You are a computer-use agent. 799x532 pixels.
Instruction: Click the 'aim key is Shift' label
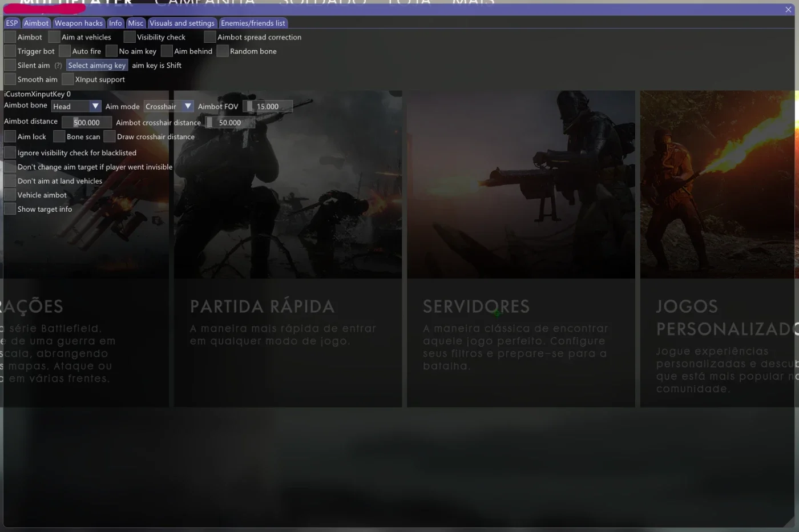tap(157, 66)
